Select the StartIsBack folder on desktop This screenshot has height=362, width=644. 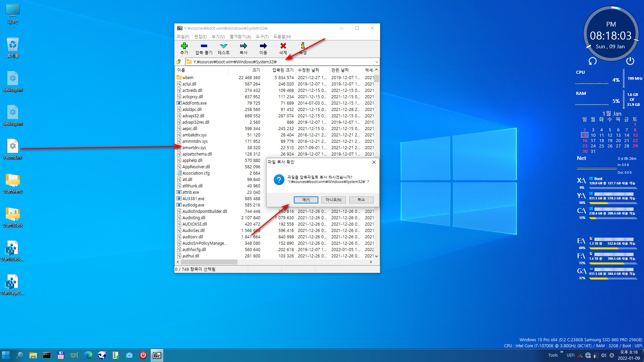13,217
